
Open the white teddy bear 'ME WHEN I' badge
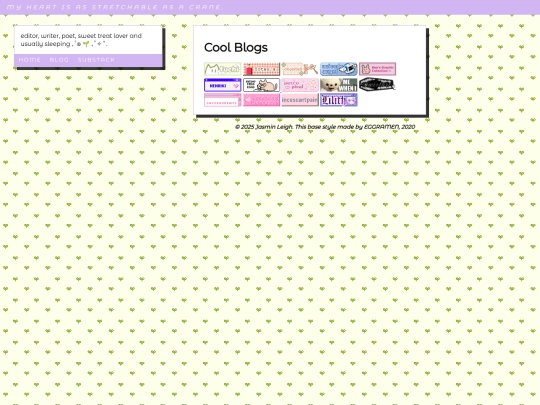[x=339, y=85]
